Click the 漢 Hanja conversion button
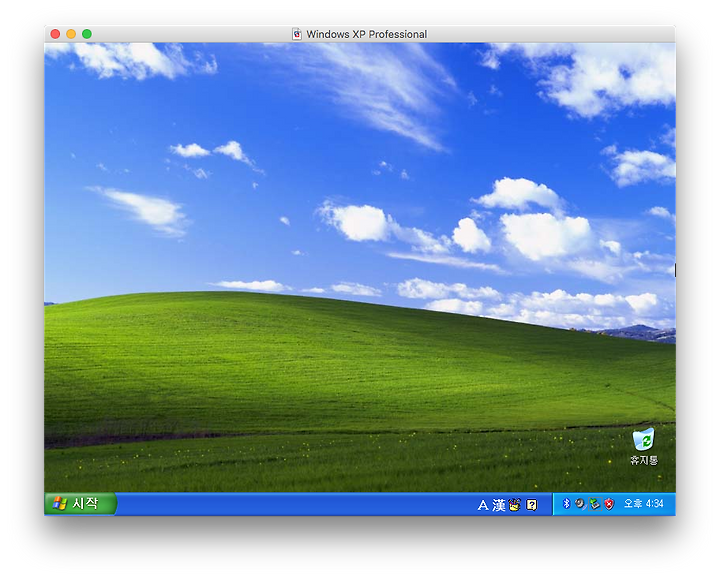 [x=499, y=505]
